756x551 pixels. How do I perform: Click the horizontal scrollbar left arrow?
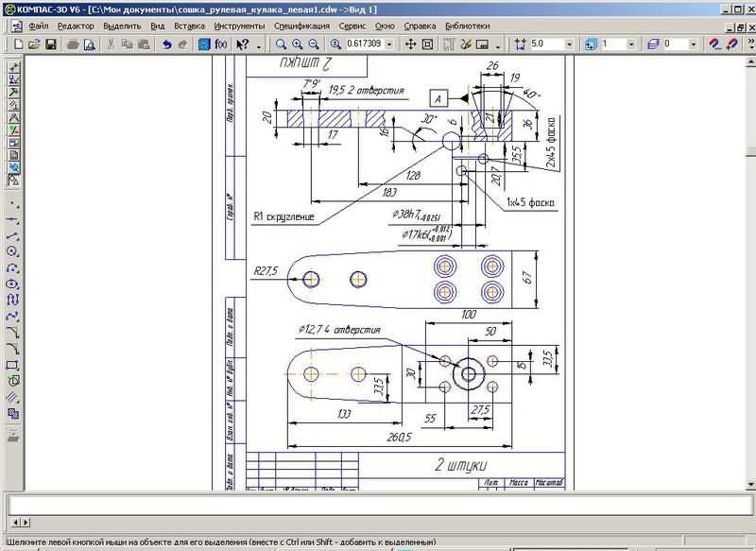click(x=15, y=522)
